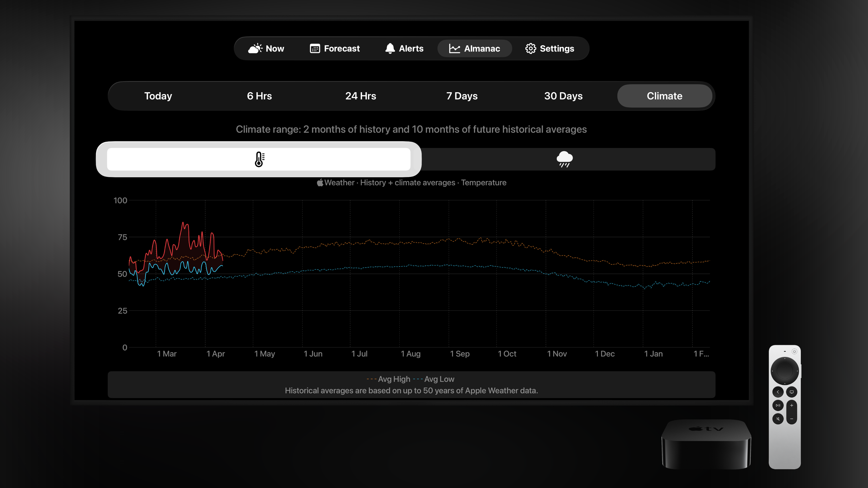The image size is (868, 488).
Task: Open Settings gear tab
Action: (x=550, y=49)
